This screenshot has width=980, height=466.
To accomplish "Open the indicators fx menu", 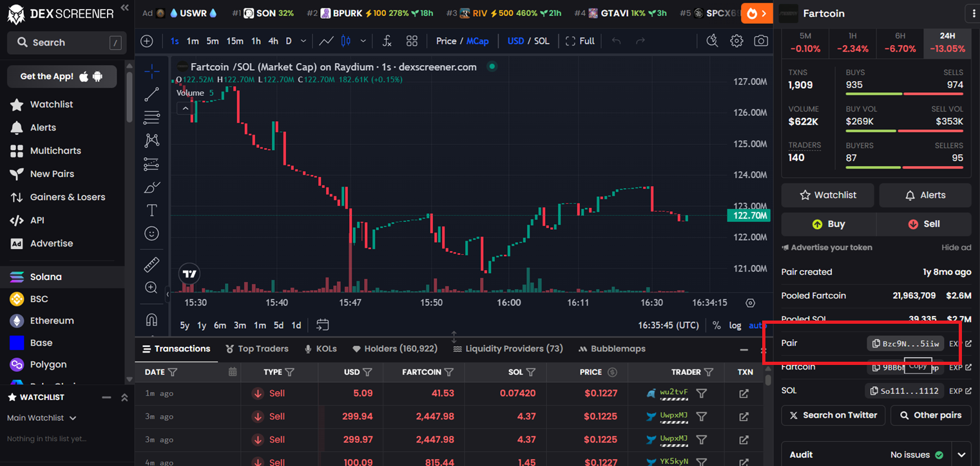I will pos(387,41).
